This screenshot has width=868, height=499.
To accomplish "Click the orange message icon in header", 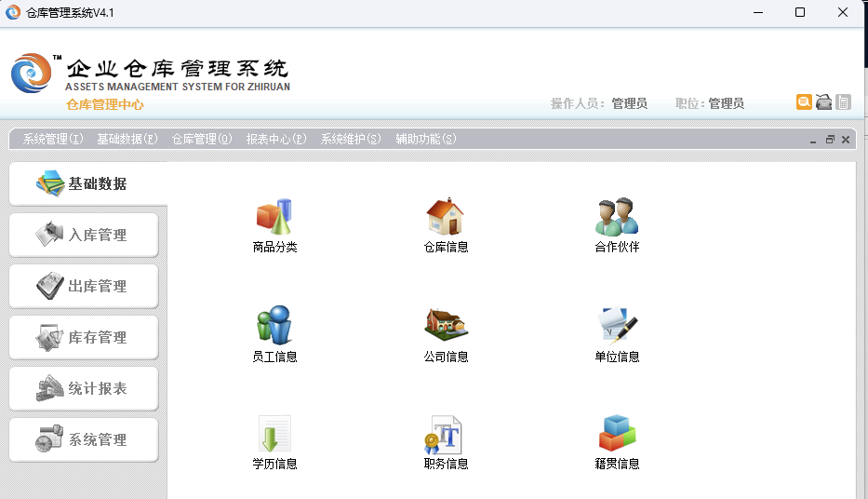I will (x=804, y=102).
